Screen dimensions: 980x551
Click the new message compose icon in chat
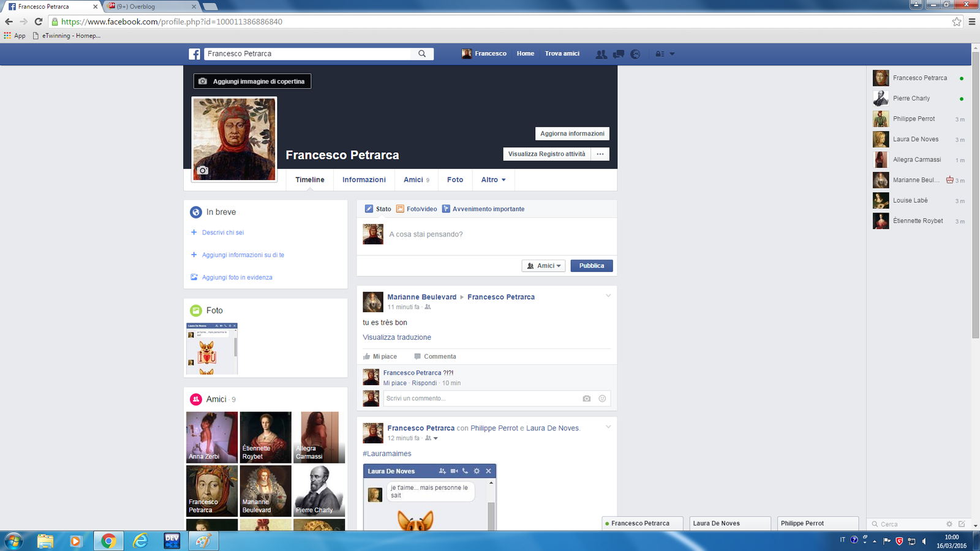click(962, 524)
